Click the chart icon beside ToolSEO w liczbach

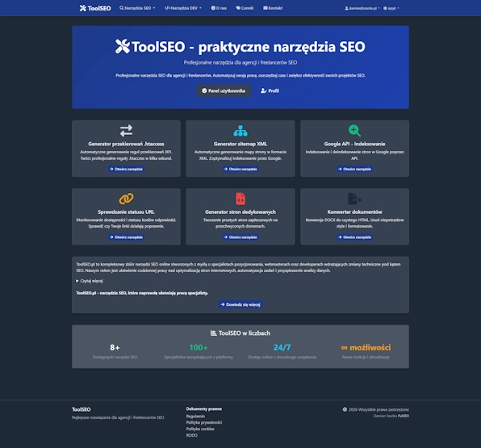pyautogui.click(x=214, y=333)
